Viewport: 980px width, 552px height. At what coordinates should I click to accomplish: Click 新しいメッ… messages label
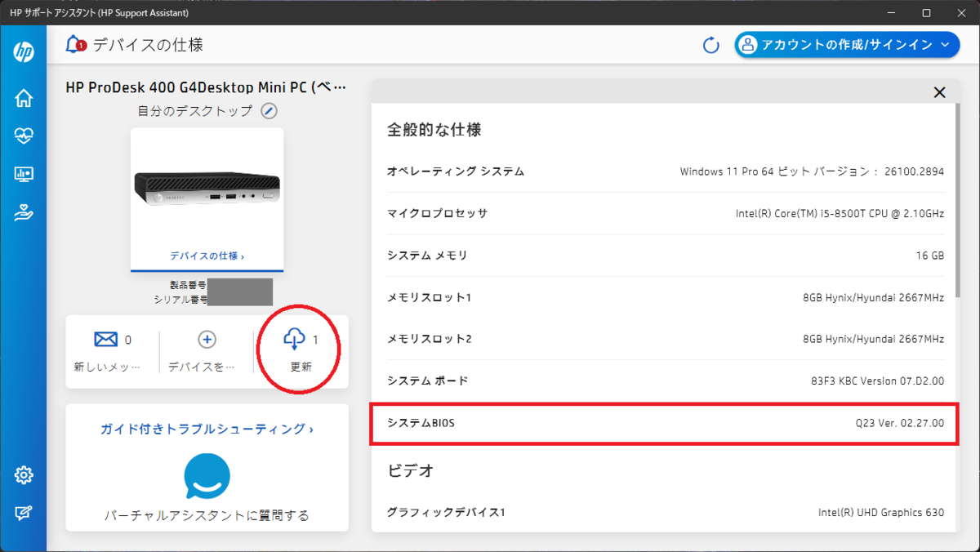coord(107,367)
